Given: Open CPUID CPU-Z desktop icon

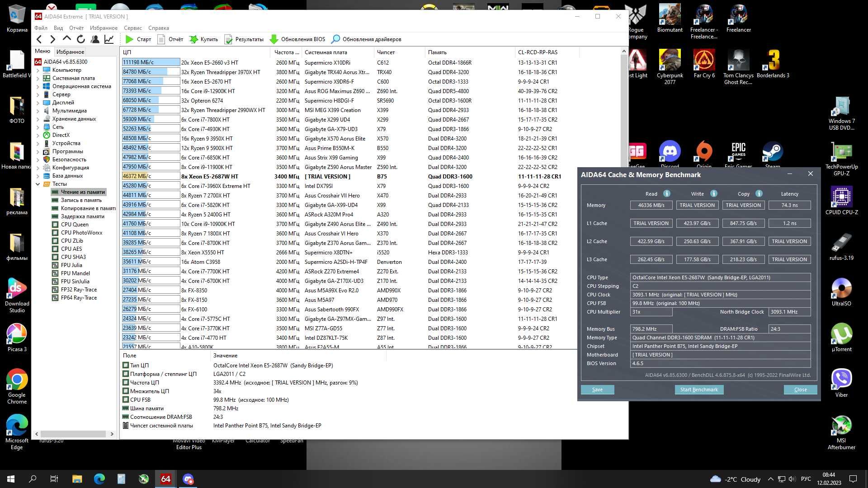Looking at the screenshot, I should coord(841,201).
